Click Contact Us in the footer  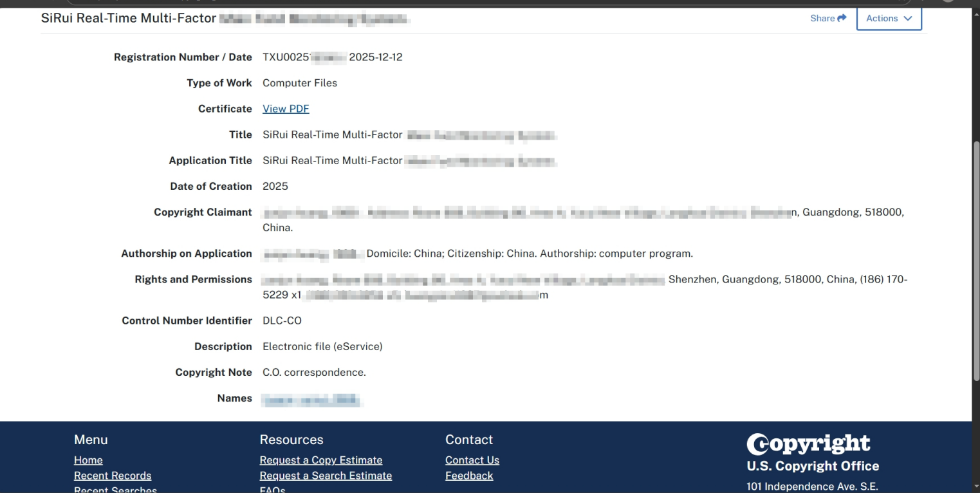(472, 460)
